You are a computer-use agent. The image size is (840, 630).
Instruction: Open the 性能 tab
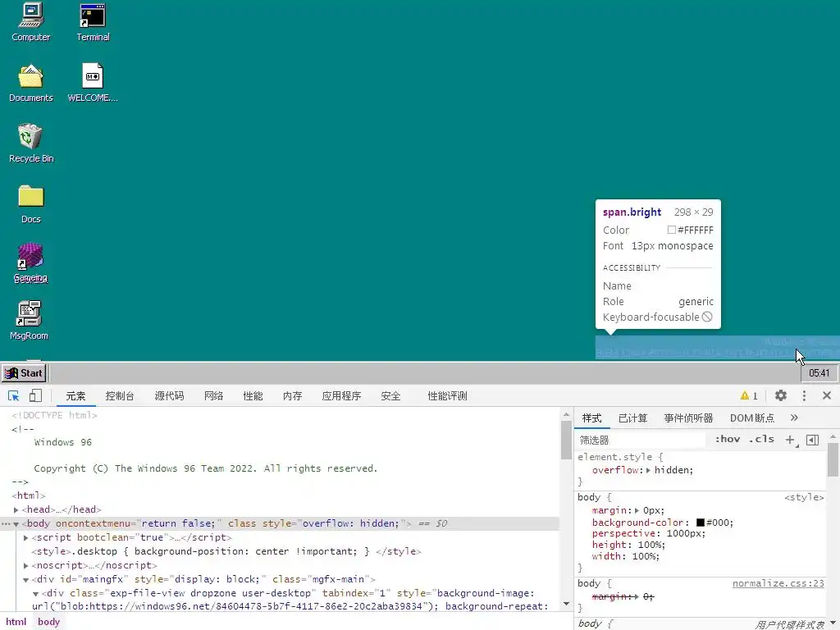253,396
